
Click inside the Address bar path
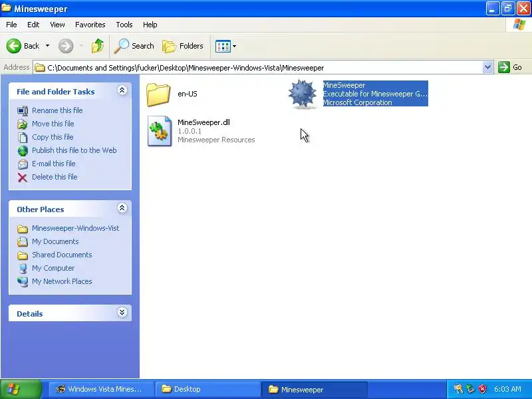click(x=258, y=68)
